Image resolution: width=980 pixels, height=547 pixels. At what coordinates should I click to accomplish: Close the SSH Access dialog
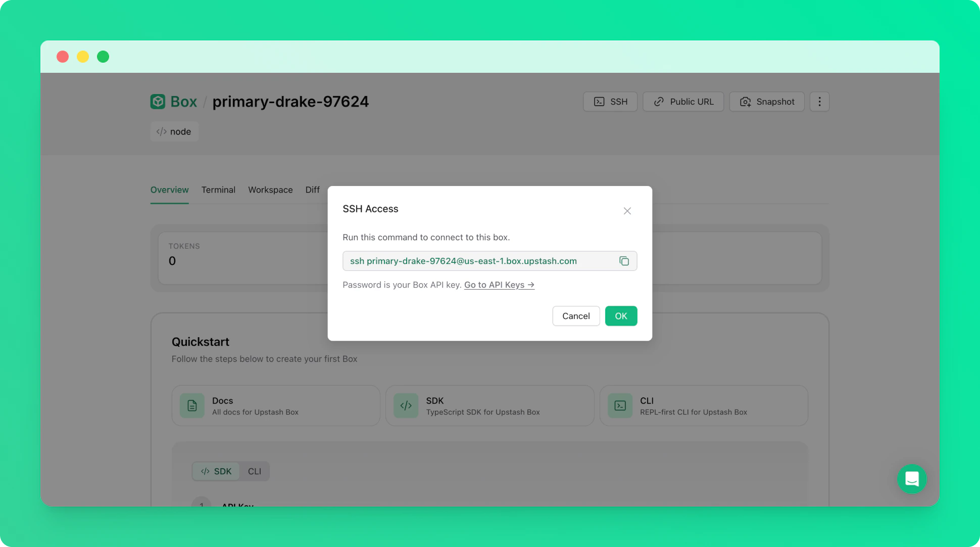[x=627, y=211]
